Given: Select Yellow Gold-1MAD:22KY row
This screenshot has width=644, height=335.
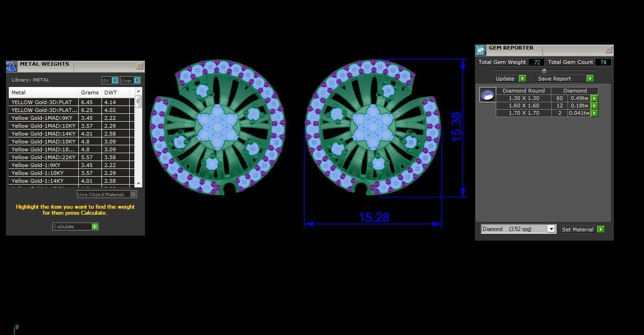Looking at the screenshot, I should 71,157.
